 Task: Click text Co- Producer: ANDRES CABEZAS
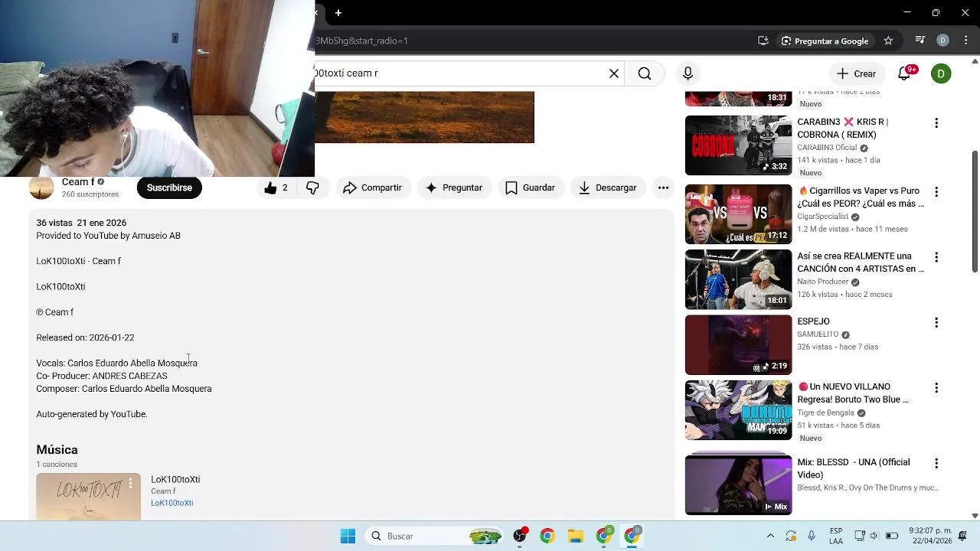pyautogui.click(x=102, y=376)
